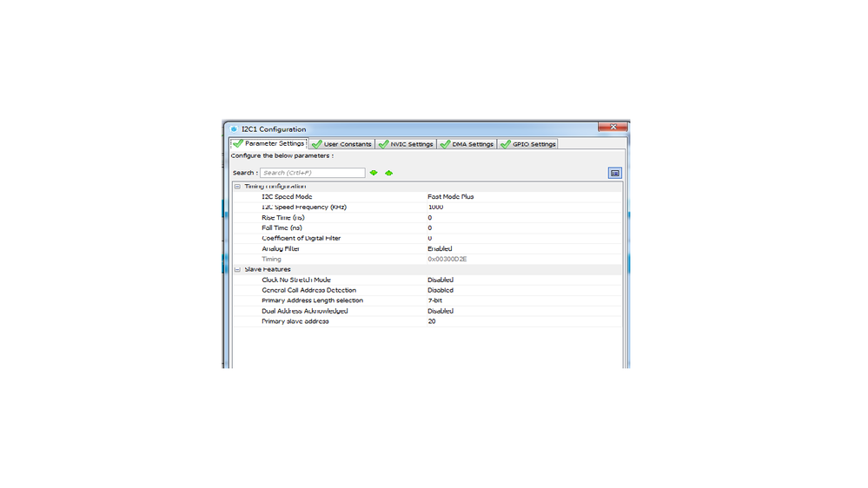868x488 pixels.
Task: Switch to NVIC Settings tab
Action: pyautogui.click(x=407, y=144)
